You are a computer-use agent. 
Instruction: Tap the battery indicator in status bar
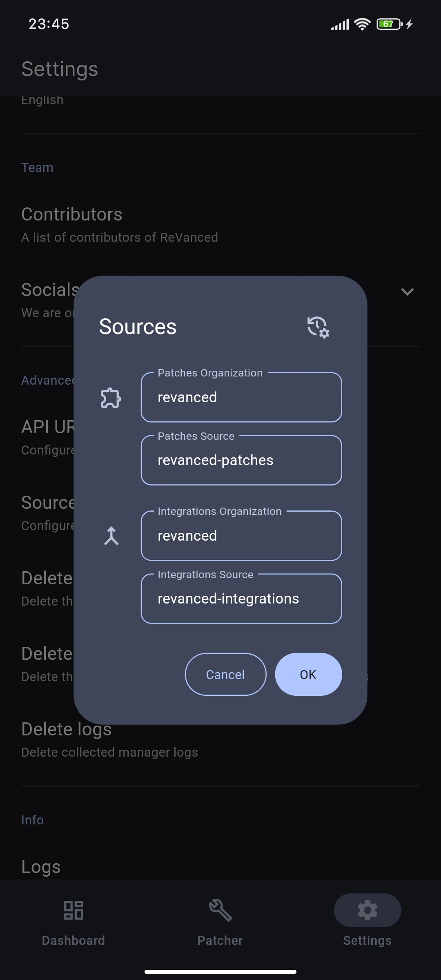pyautogui.click(x=388, y=24)
